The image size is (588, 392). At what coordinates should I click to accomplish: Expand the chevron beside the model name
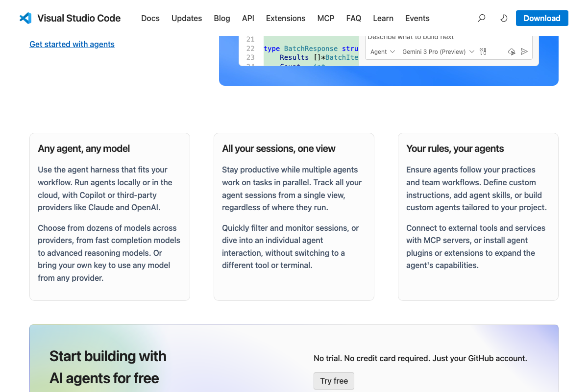(471, 51)
